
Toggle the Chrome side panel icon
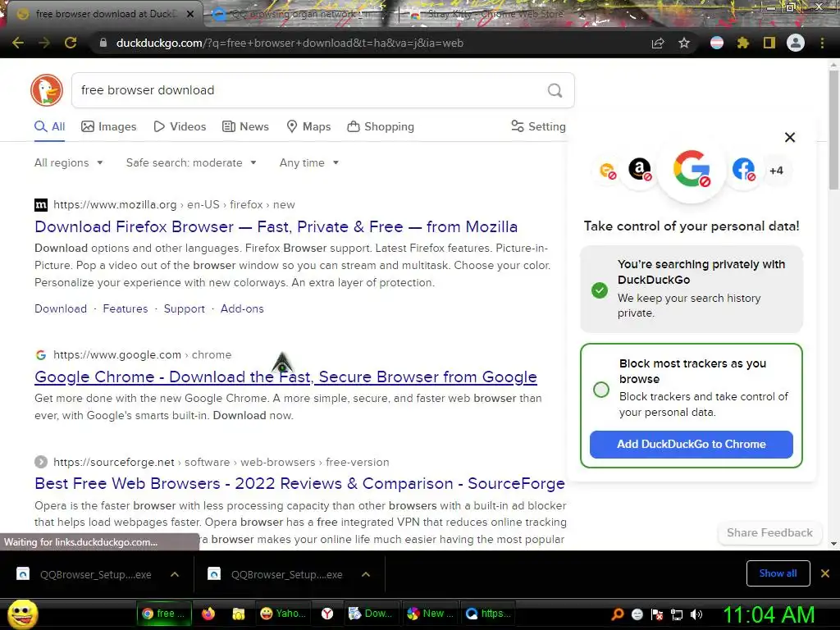point(769,43)
